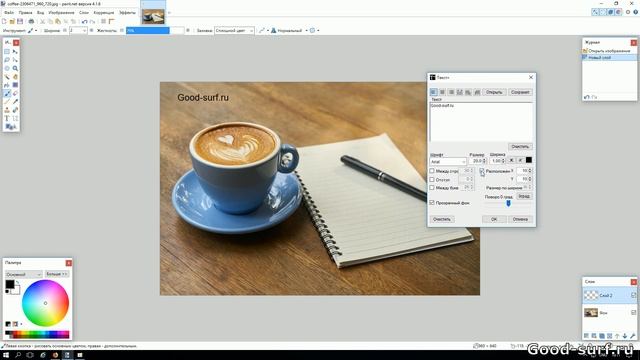The height and width of the screenshot is (360, 640).
Task: Select the Paint Bucket tool
Action: [x=7, y=85]
